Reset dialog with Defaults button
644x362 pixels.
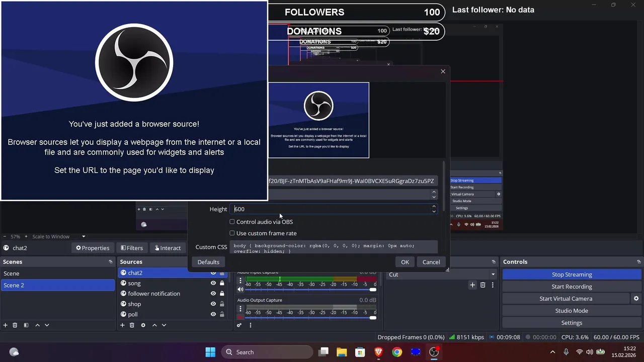208,262
